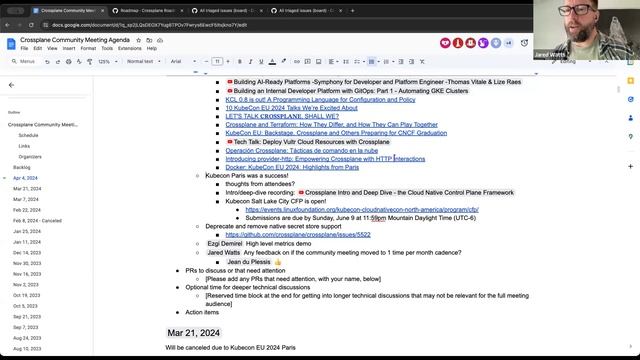Decrease the indent level
The height and width of the screenshot is (360, 640).
tap(401, 62)
